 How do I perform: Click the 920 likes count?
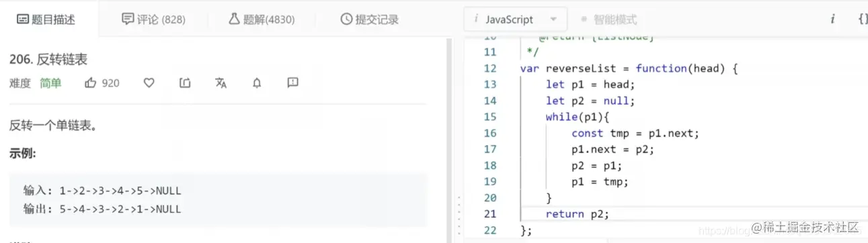(110, 83)
